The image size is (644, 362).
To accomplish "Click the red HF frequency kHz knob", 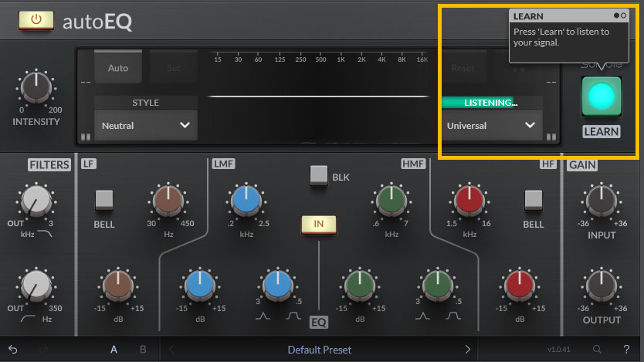I will pos(469,200).
